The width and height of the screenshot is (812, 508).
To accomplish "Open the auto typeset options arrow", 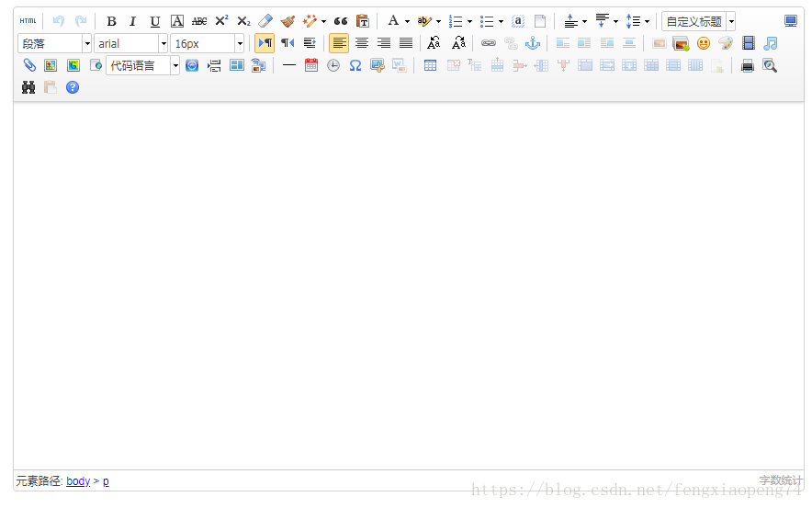I will pyautogui.click(x=323, y=21).
